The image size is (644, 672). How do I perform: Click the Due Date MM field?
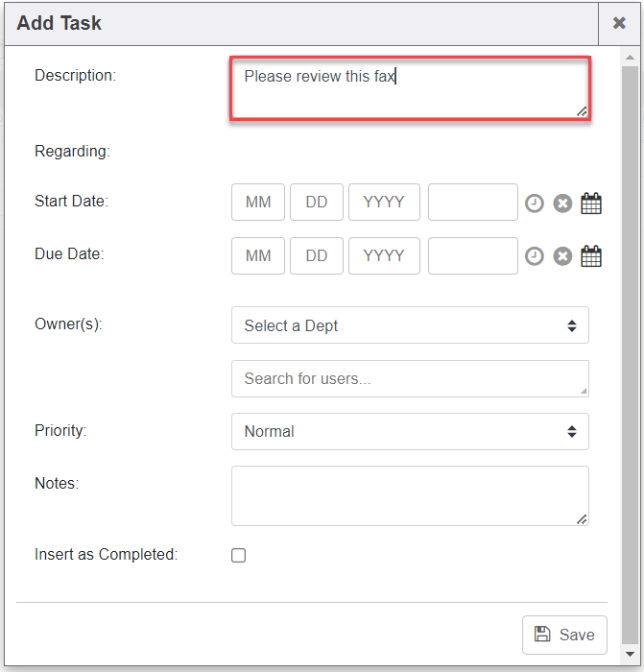pyautogui.click(x=258, y=256)
